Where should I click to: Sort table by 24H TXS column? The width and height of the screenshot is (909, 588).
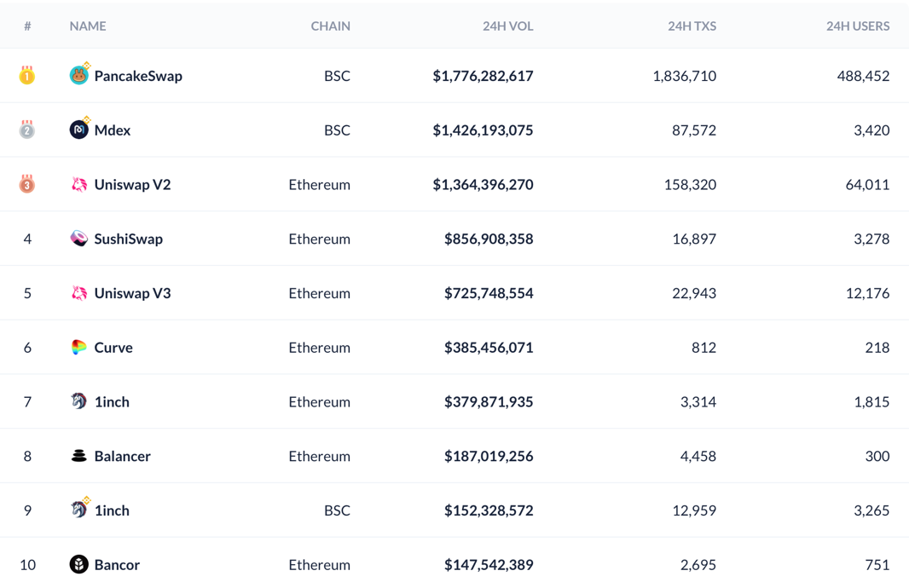coord(692,26)
